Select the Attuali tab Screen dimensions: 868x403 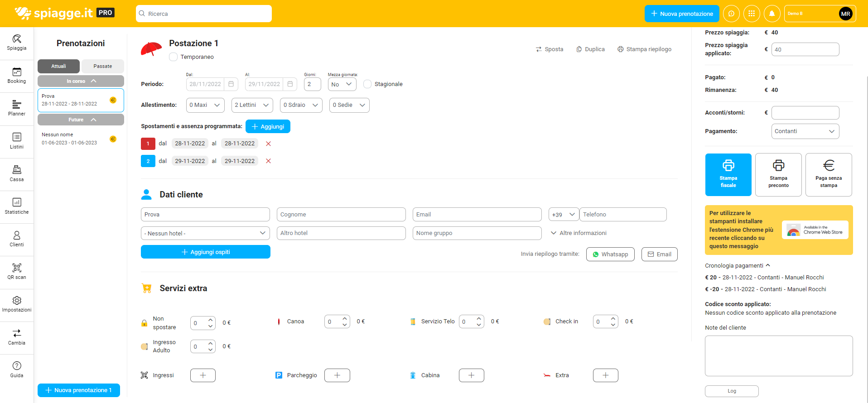click(58, 66)
